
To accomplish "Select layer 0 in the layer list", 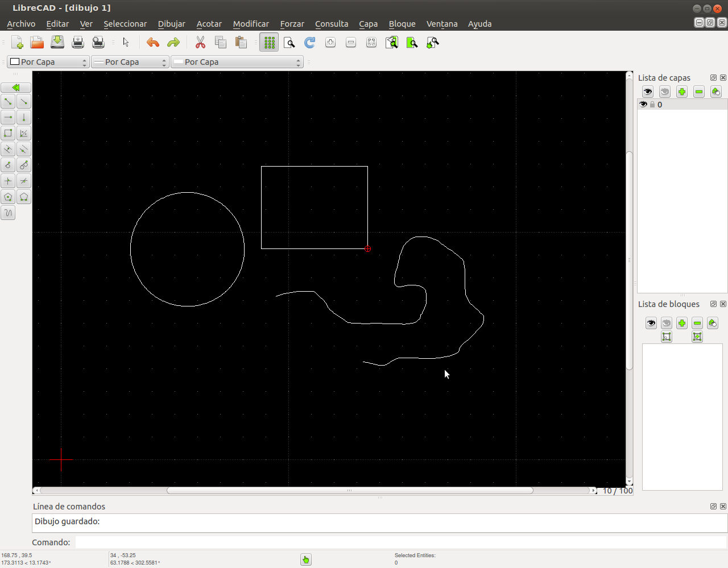I will 682,105.
